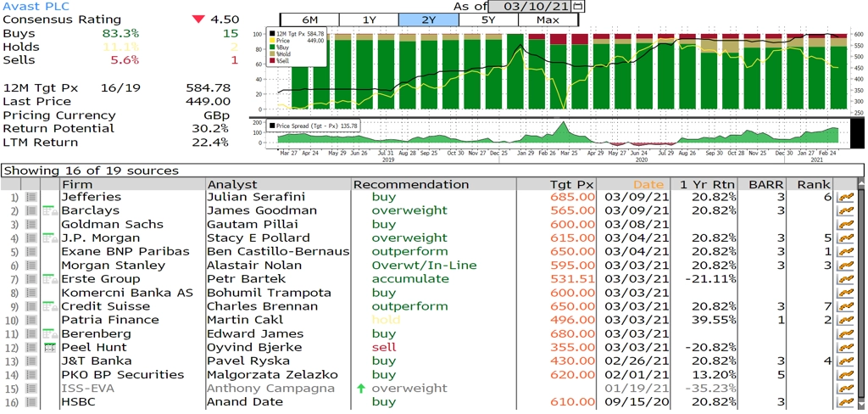The width and height of the screenshot is (868, 414).
Task: Click the Showing 16 of 19 sources bar
Action: tap(432, 171)
